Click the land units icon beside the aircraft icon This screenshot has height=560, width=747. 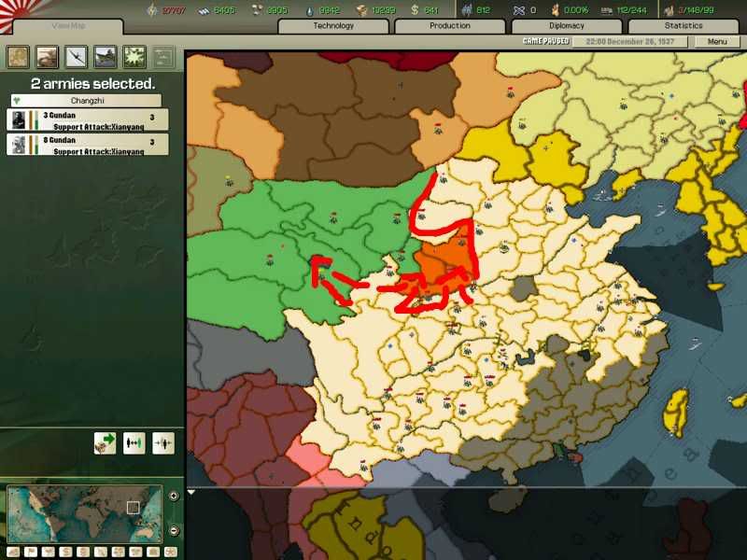(48, 57)
